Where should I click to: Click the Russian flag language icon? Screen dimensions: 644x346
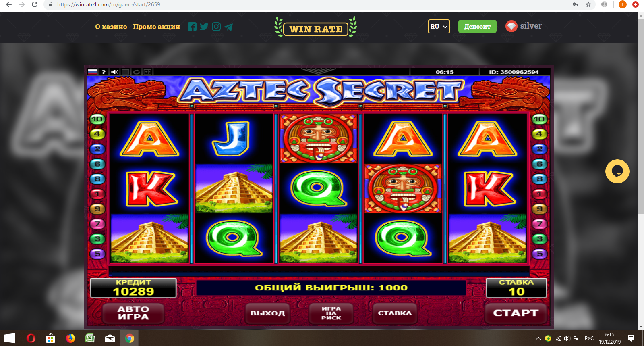pyautogui.click(x=93, y=72)
